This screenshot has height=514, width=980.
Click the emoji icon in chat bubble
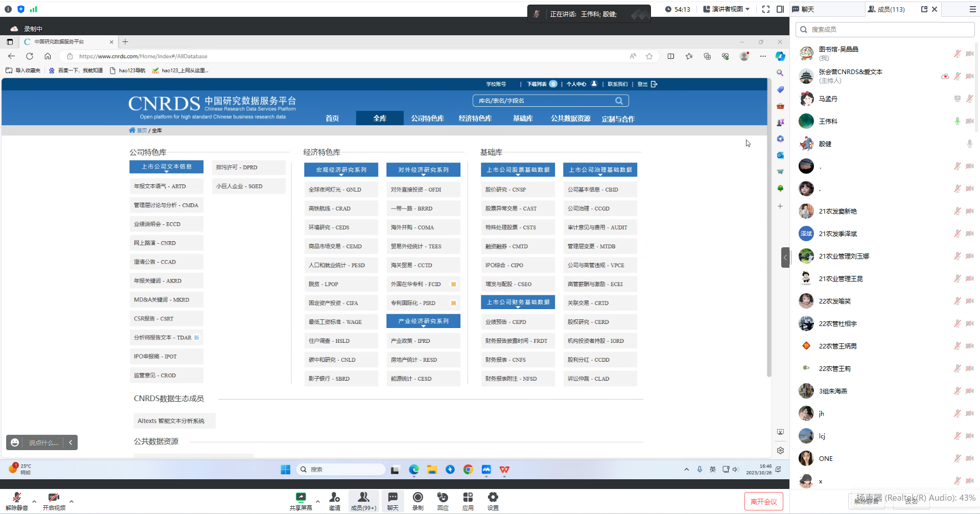[x=15, y=442]
